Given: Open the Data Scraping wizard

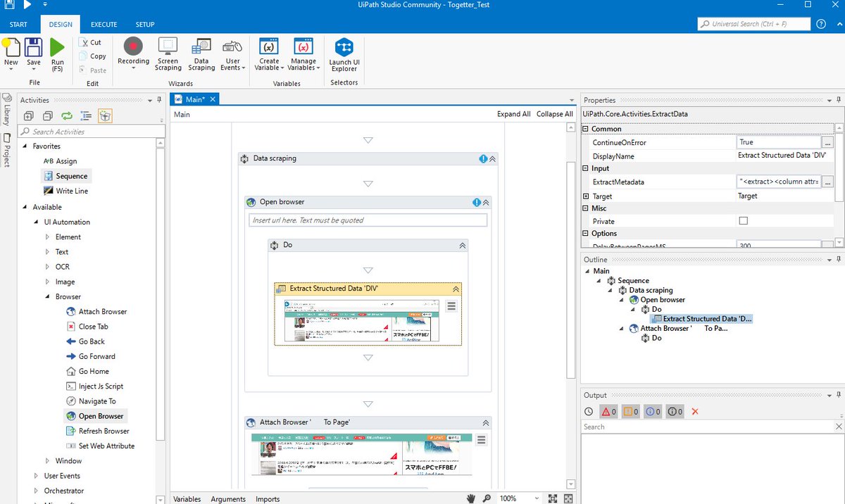Looking at the screenshot, I should pos(201,54).
